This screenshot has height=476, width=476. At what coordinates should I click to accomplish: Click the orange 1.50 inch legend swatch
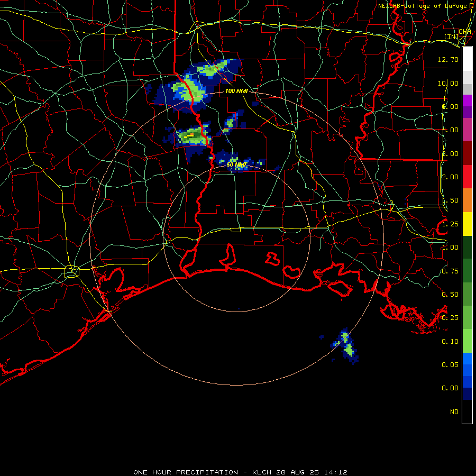tap(467, 200)
